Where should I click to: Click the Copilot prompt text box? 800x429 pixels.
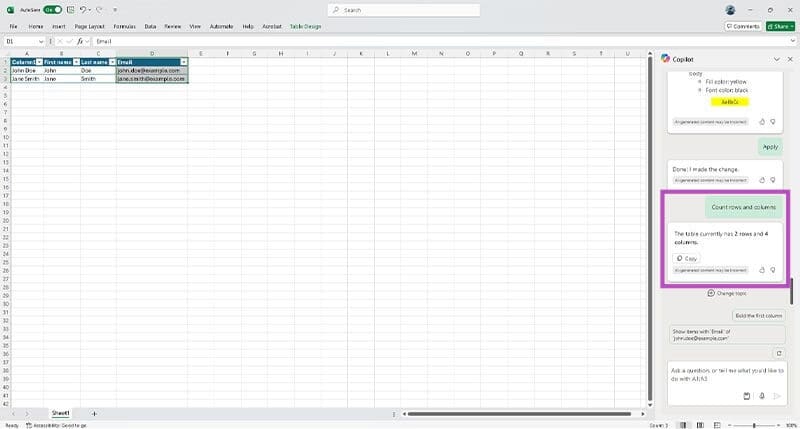tap(722, 376)
